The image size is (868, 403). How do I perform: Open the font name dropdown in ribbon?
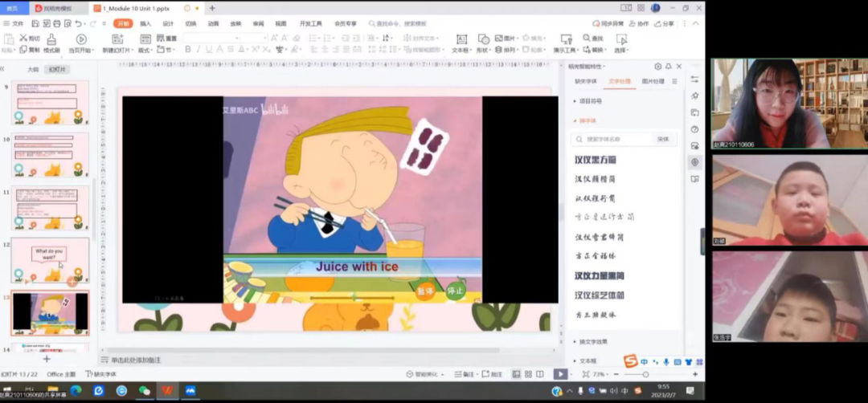(x=212, y=38)
